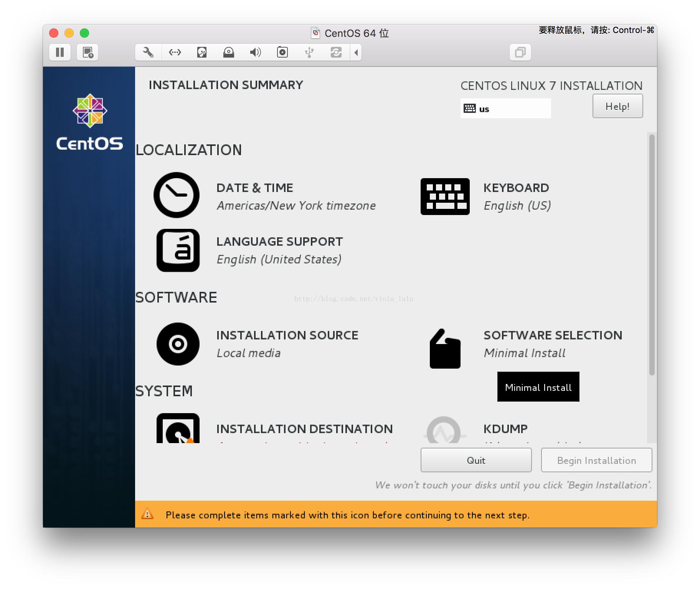Open LANGUAGE SUPPORT settings label

[279, 242]
